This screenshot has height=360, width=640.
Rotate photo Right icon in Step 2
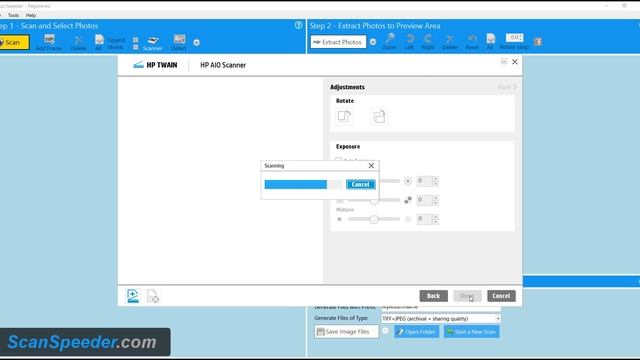pyautogui.click(x=428, y=42)
